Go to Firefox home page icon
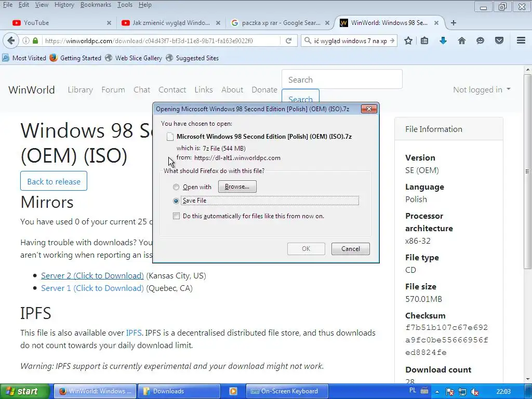 point(462,41)
